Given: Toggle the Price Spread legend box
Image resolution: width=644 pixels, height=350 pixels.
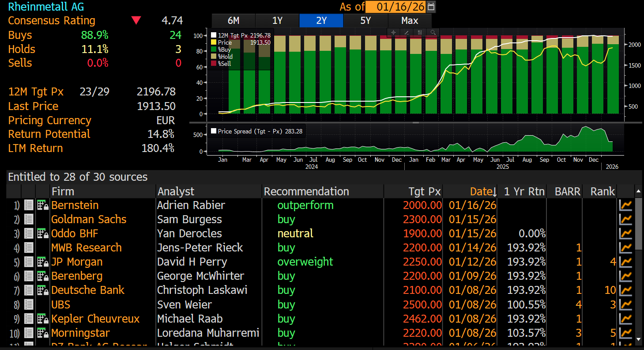Looking at the screenshot, I should [x=214, y=131].
